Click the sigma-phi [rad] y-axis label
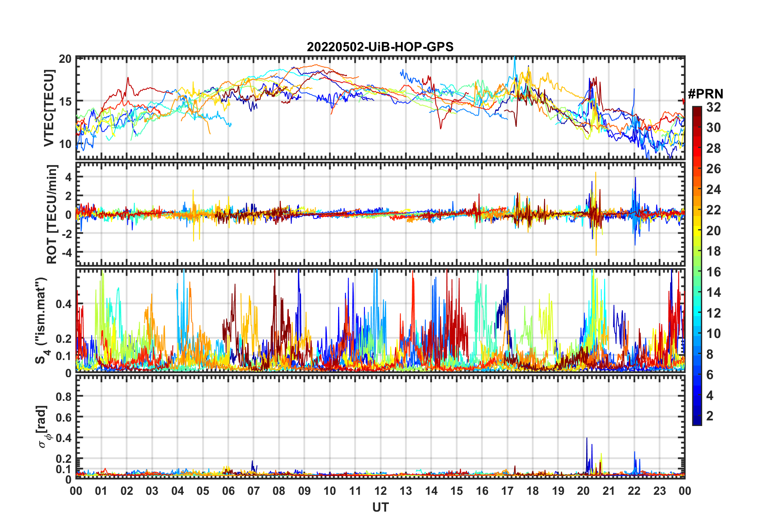The height and width of the screenshot is (532, 761). click(x=42, y=427)
